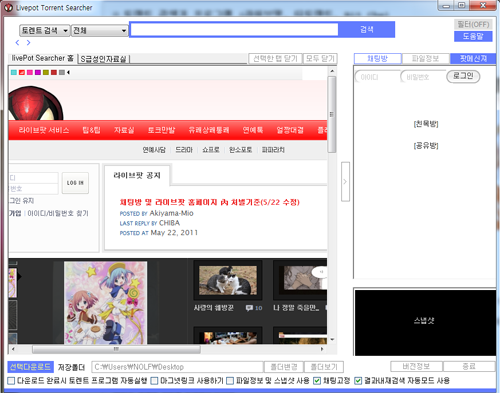Click the save folder path field
Image resolution: width=500 pixels, height=393 pixels.
(177, 367)
